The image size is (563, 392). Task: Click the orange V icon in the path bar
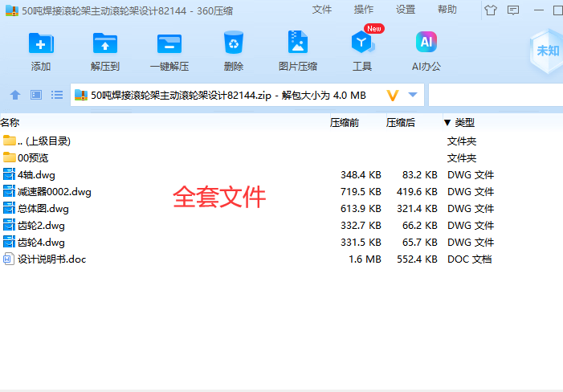393,96
